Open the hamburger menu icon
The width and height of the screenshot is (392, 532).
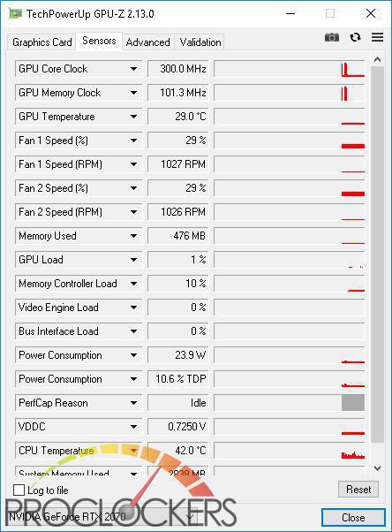(377, 37)
